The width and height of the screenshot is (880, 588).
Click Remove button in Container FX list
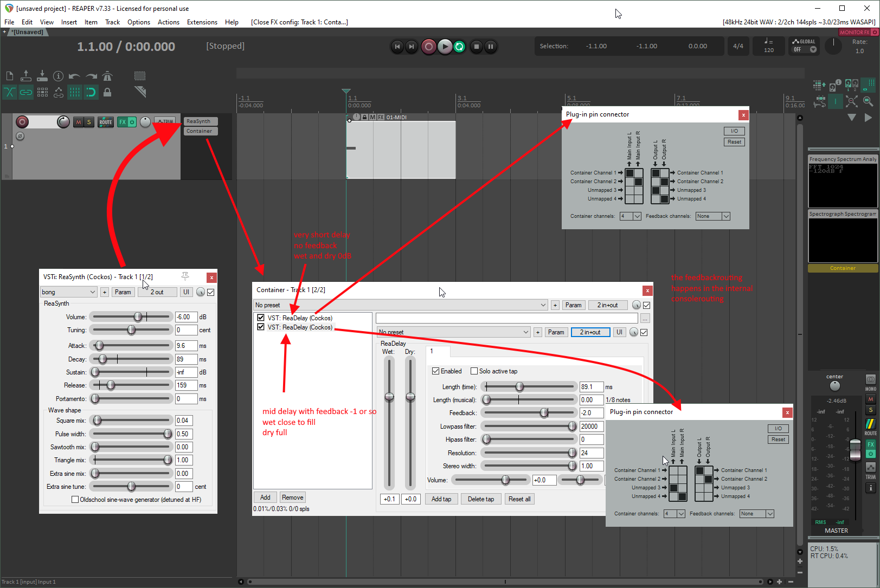pos(293,497)
